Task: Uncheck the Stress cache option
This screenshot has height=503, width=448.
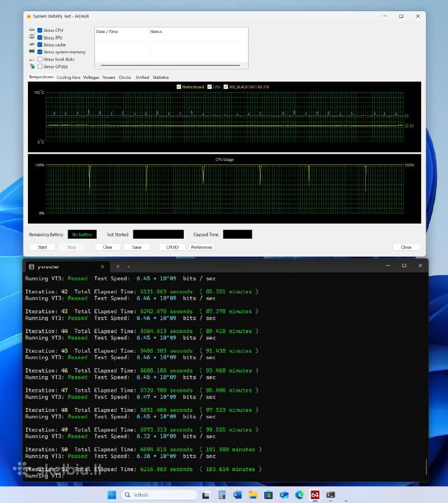Action: [x=40, y=45]
